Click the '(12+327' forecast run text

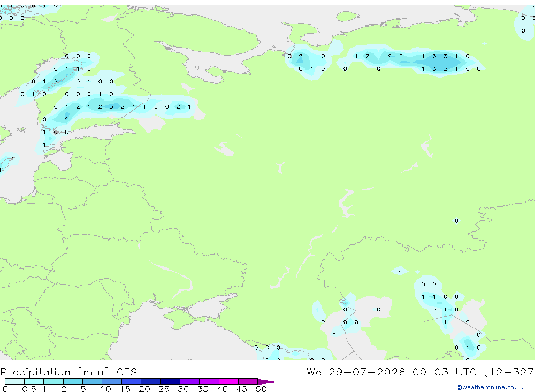pos(509,372)
